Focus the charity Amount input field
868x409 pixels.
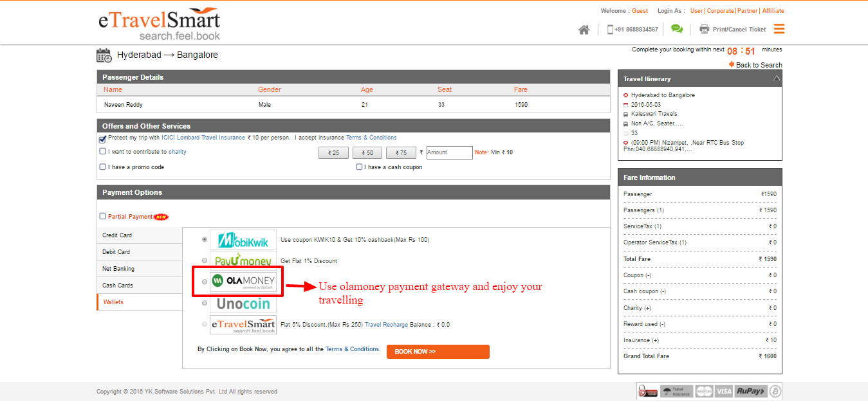pyautogui.click(x=449, y=152)
